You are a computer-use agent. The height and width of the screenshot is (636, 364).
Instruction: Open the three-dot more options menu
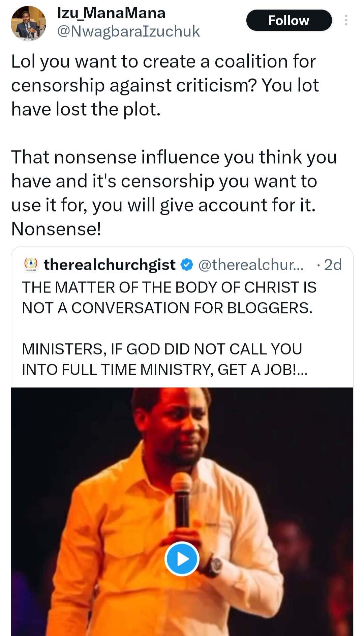(x=346, y=21)
